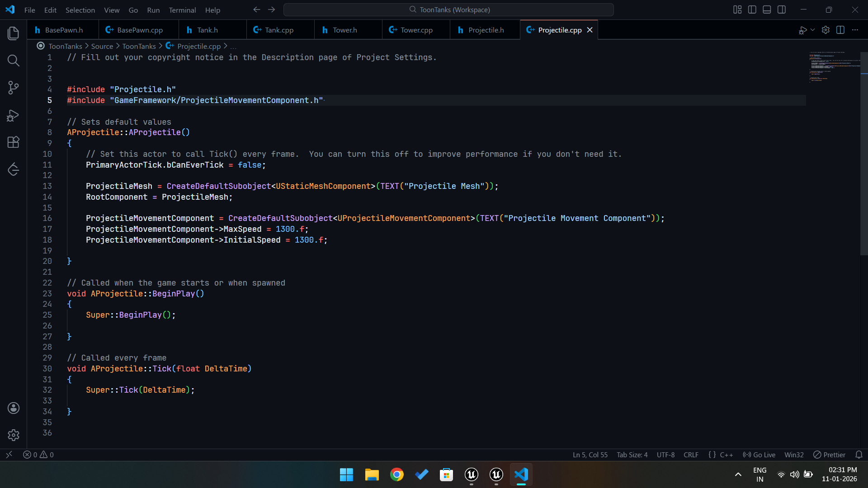The width and height of the screenshot is (868, 488).
Task: Toggle the bottom Panel layout button
Action: click(x=767, y=9)
